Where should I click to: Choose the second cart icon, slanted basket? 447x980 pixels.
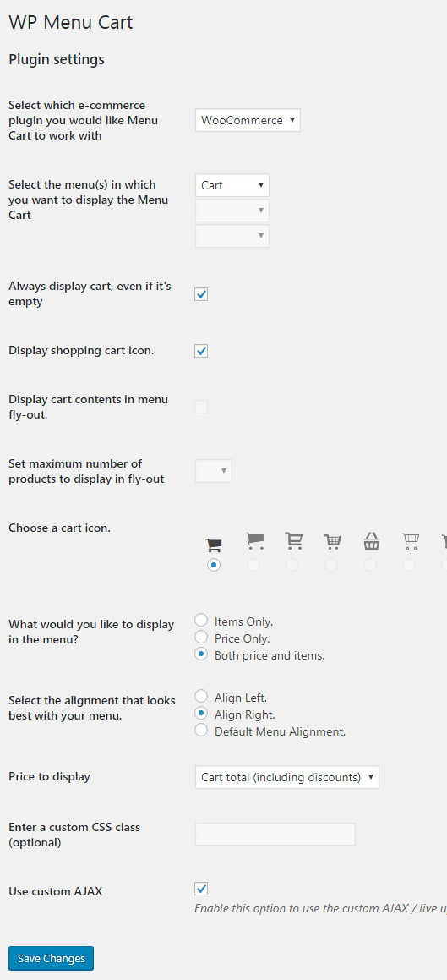(x=254, y=540)
